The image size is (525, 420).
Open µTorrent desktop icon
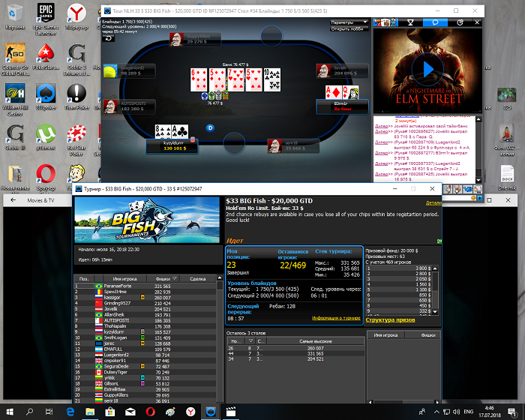pos(46,137)
